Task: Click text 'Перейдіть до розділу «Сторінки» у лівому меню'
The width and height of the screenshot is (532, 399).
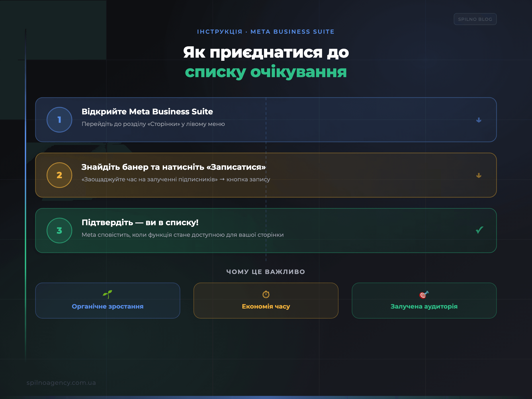Action: click(153, 124)
